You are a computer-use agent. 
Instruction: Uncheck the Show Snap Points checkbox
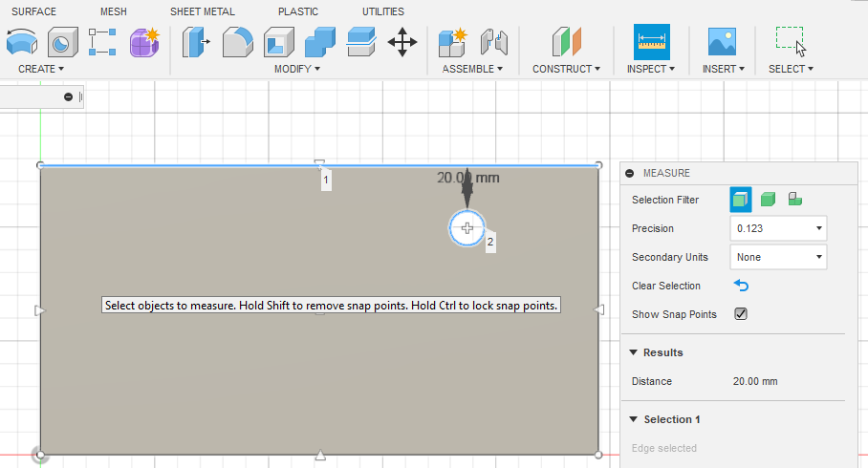click(740, 314)
